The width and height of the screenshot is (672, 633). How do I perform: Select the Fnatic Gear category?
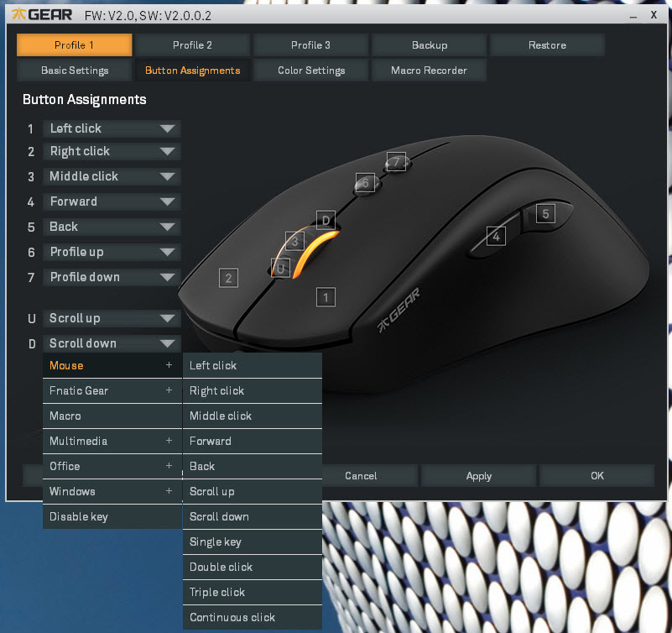[112, 390]
